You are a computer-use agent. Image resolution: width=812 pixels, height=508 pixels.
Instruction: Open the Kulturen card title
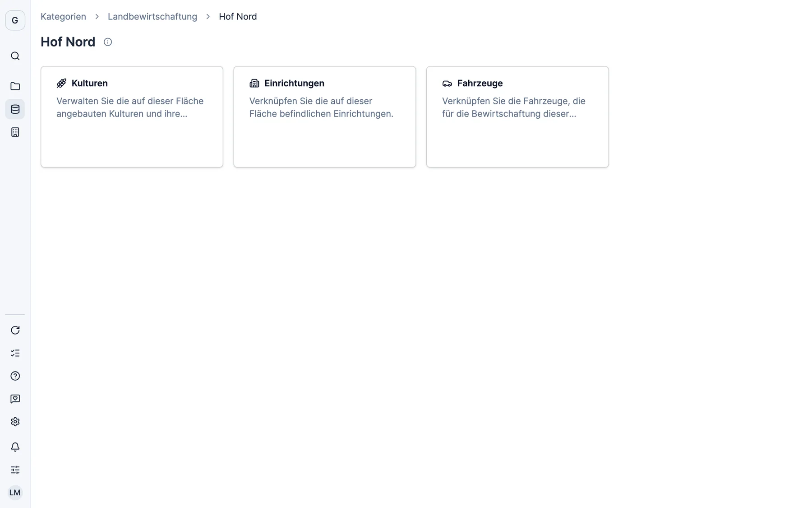coord(90,83)
